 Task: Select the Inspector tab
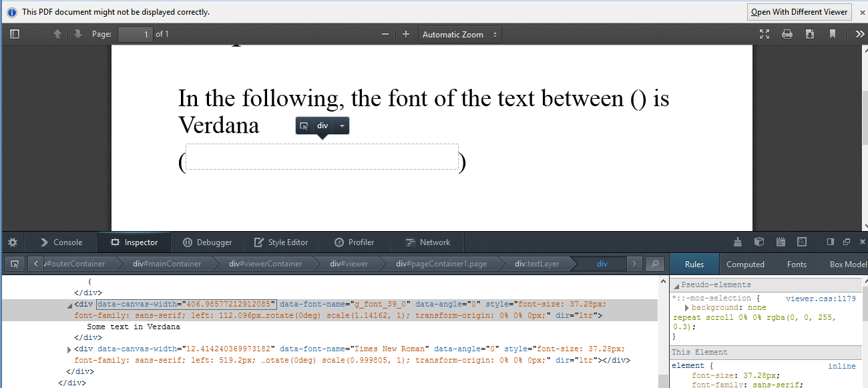134,242
